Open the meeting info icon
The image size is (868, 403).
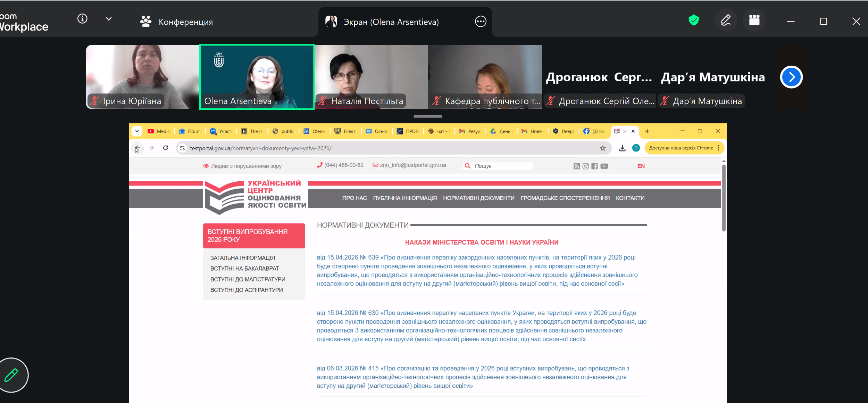82,19
